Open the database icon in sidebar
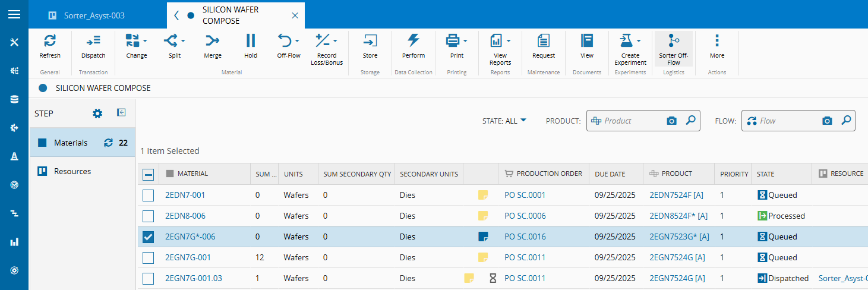This screenshot has height=290, width=868. pos(14,99)
